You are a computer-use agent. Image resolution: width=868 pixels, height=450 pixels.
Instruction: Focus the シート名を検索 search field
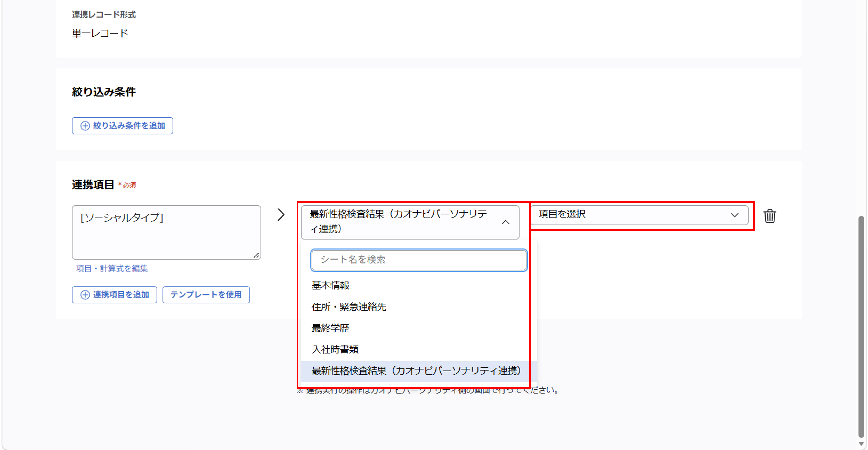(419, 260)
